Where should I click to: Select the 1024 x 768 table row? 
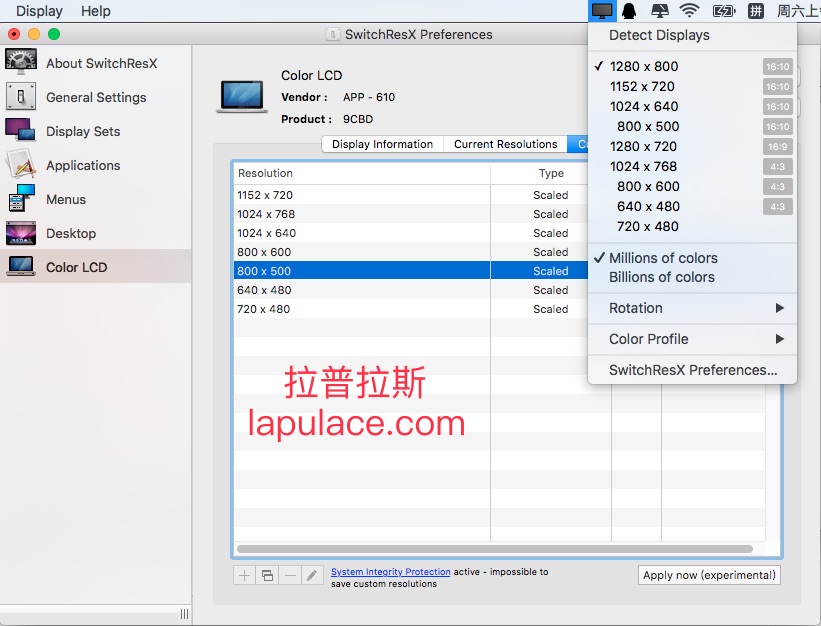411,214
